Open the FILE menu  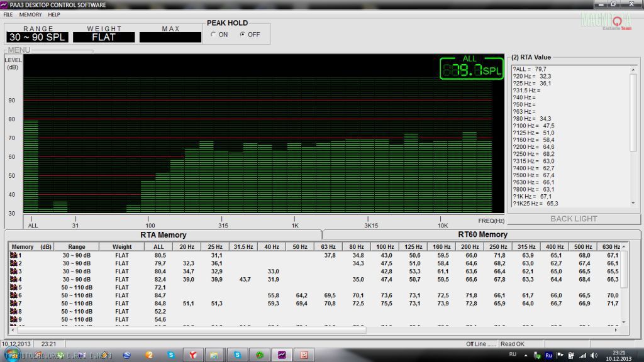coord(8,14)
